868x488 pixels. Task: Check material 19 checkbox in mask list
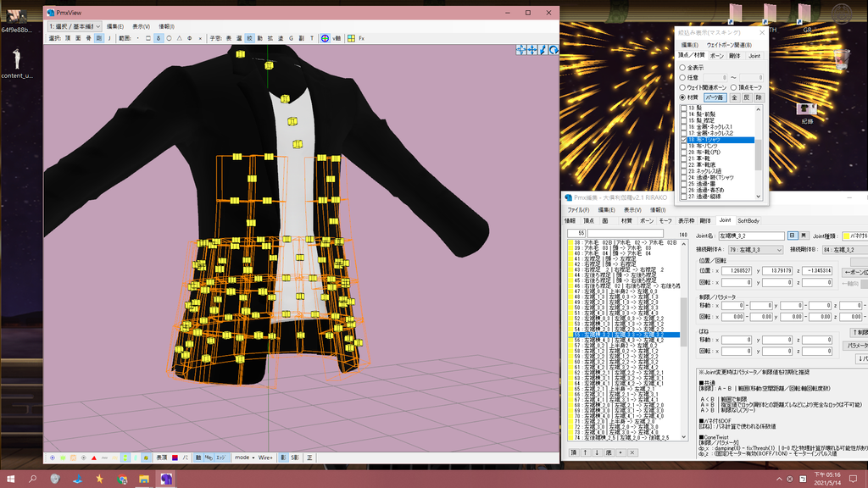tap(684, 146)
